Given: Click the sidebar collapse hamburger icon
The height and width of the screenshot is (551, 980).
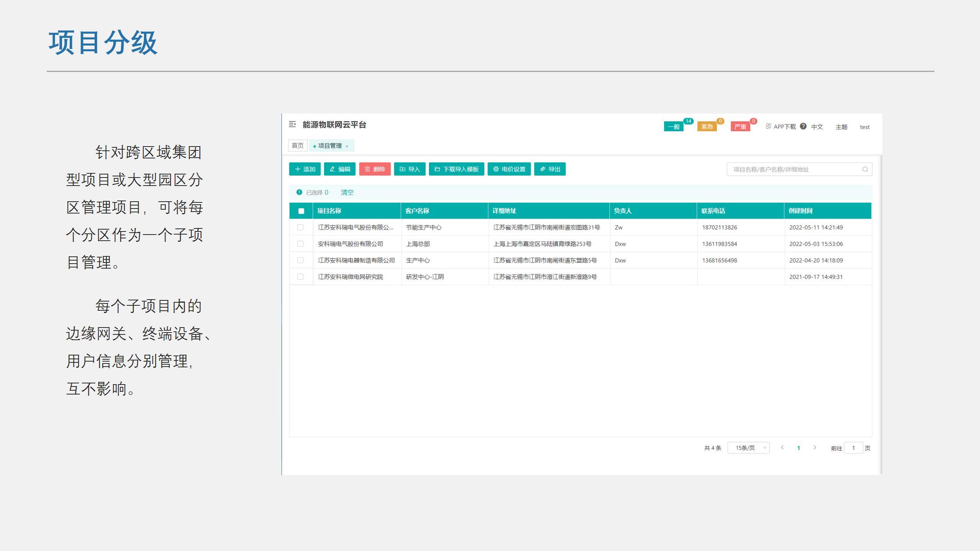Looking at the screenshot, I should coord(292,124).
